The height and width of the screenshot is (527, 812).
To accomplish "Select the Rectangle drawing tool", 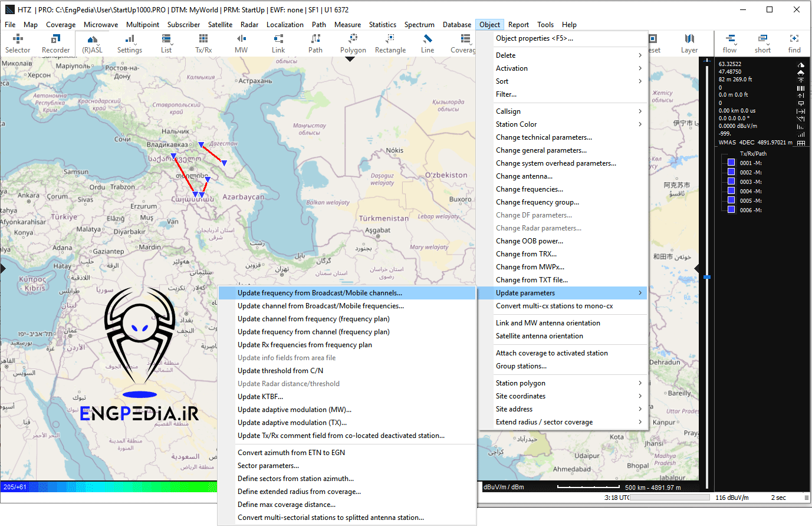I will (x=390, y=44).
